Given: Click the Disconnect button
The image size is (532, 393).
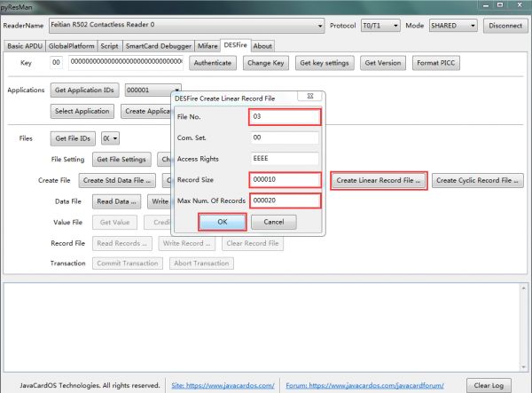Looking at the screenshot, I should pyautogui.click(x=505, y=26).
